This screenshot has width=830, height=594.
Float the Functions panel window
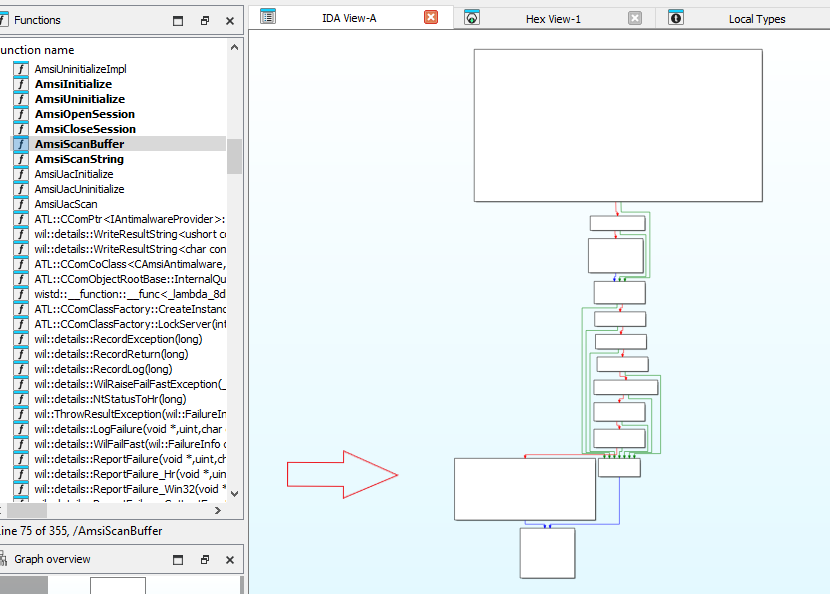pos(204,20)
